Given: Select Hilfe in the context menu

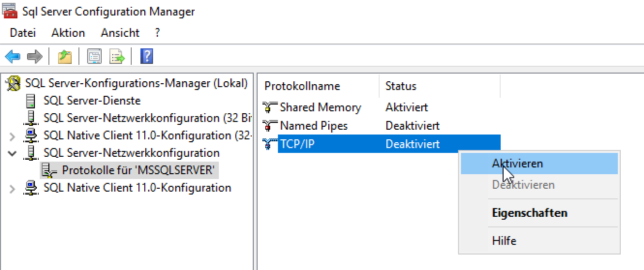Looking at the screenshot, I should pyautogui.click(x=504, y=240).
